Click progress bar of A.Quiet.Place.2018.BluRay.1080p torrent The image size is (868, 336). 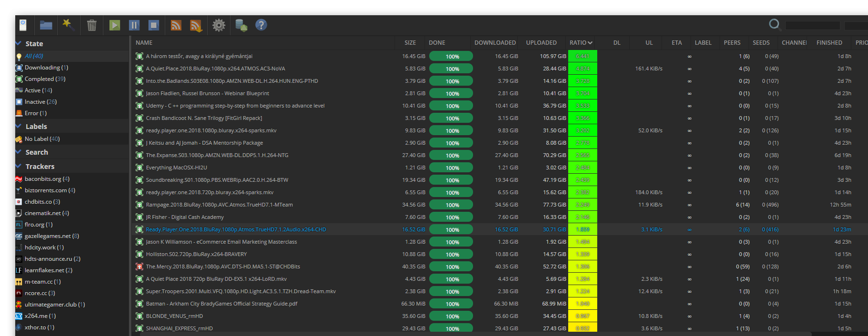coord(451,69)
